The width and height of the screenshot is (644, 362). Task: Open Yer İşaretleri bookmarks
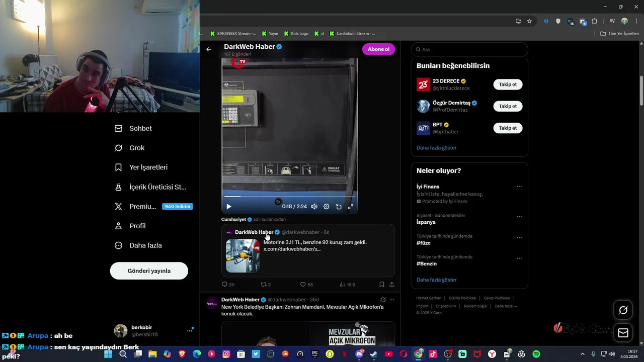pyautogui.click(x=141, y=167)
